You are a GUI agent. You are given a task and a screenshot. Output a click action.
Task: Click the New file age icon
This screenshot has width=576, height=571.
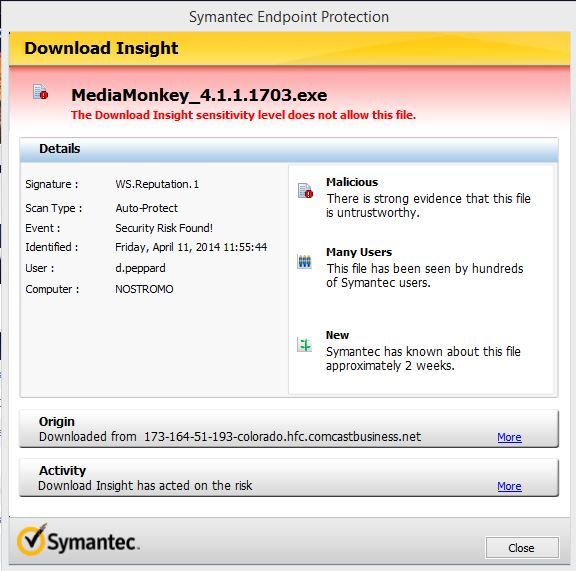click(304, 345)
